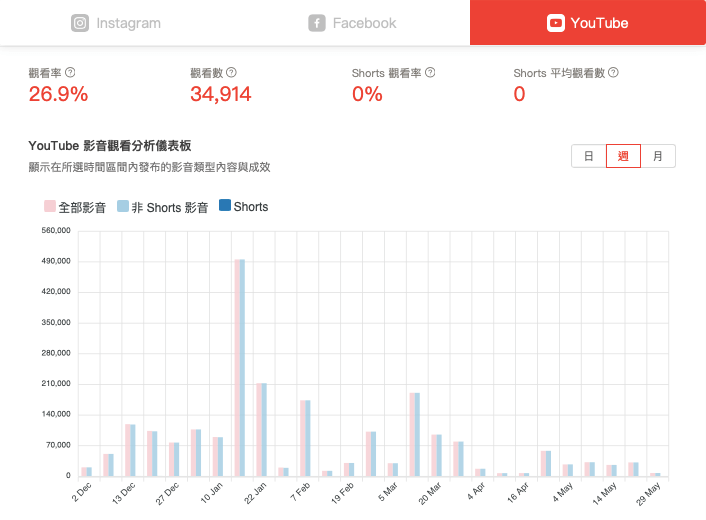The image size is (706, 520).
Task: Click the 觀看數 metric label
Action: click(x=206, y=73)
